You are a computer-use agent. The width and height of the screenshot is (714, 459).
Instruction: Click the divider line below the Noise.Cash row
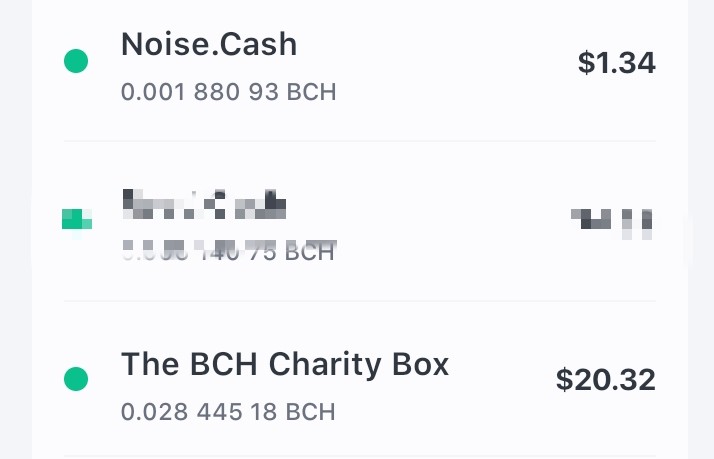pyautogui.click(x=360, y=141)
